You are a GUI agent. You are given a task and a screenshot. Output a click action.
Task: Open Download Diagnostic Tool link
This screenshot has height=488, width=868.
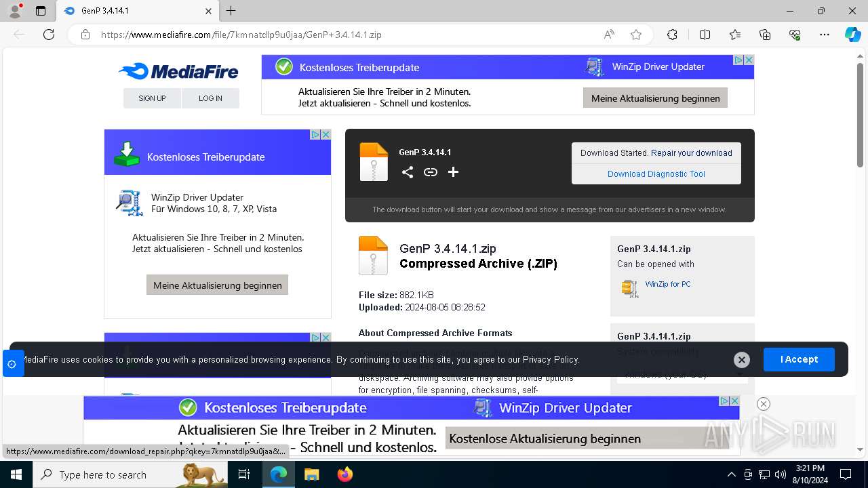tap(656, 174)
